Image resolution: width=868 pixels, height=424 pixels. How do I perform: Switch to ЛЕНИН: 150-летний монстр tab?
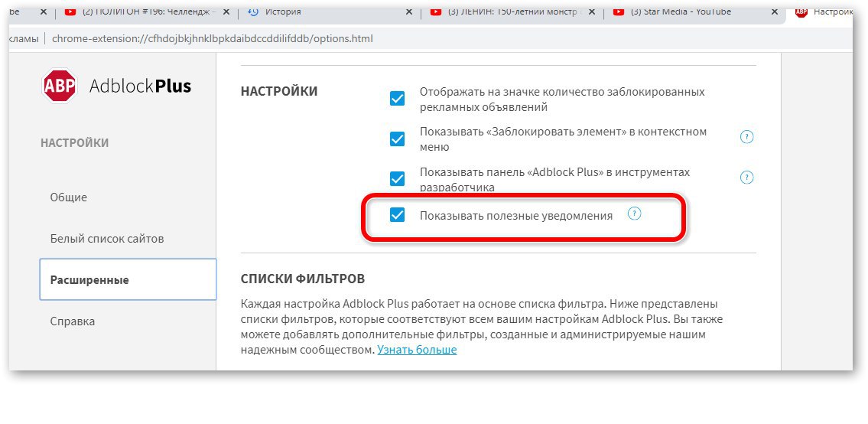click(512, 11)
